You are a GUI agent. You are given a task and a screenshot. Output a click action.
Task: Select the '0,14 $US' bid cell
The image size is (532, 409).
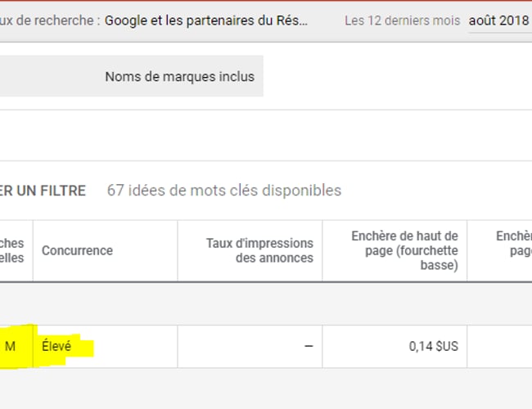(433, 346)
